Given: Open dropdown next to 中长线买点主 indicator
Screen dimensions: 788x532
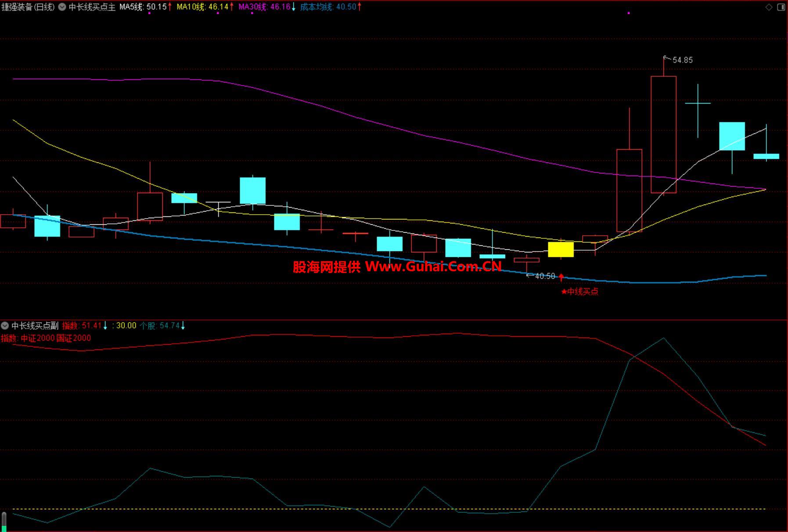Looking at the screenshot, I should click(x=62, y=7).
